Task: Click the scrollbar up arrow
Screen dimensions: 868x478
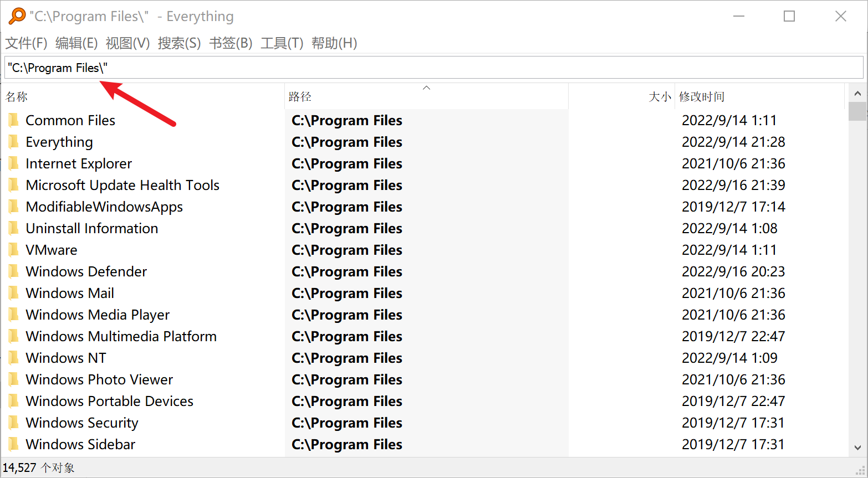Action: tap(857, 94)
